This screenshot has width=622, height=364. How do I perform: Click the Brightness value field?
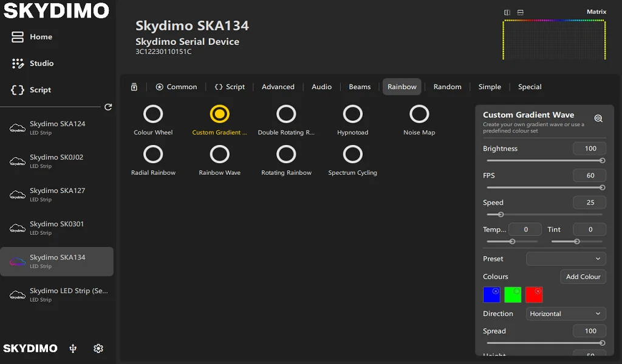tap(590, 149)
